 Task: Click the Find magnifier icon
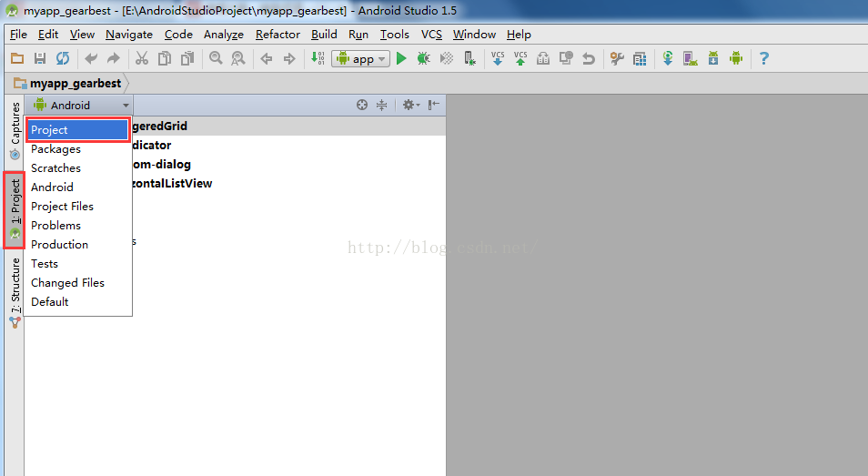coord(216,58)
